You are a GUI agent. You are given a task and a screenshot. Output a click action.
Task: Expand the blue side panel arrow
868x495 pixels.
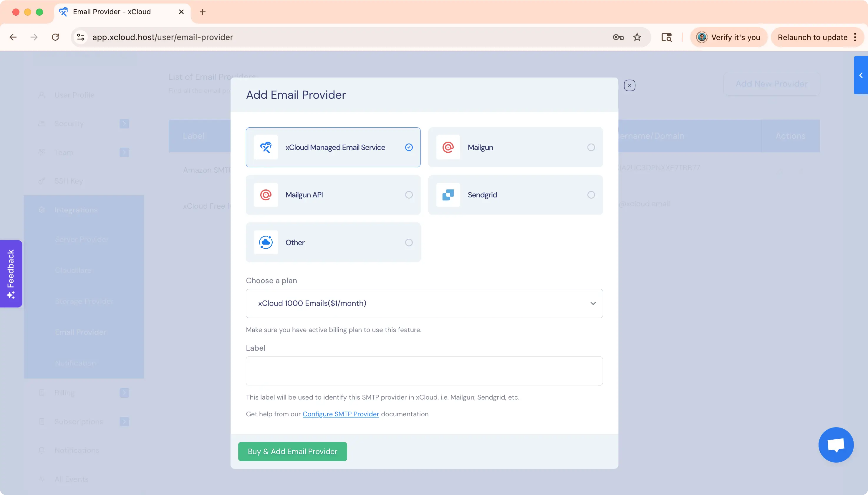pos(861,75)
